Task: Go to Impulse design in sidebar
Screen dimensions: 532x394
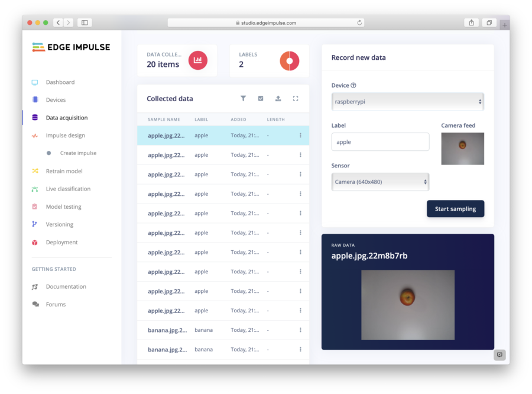Action: click(66, 135)
